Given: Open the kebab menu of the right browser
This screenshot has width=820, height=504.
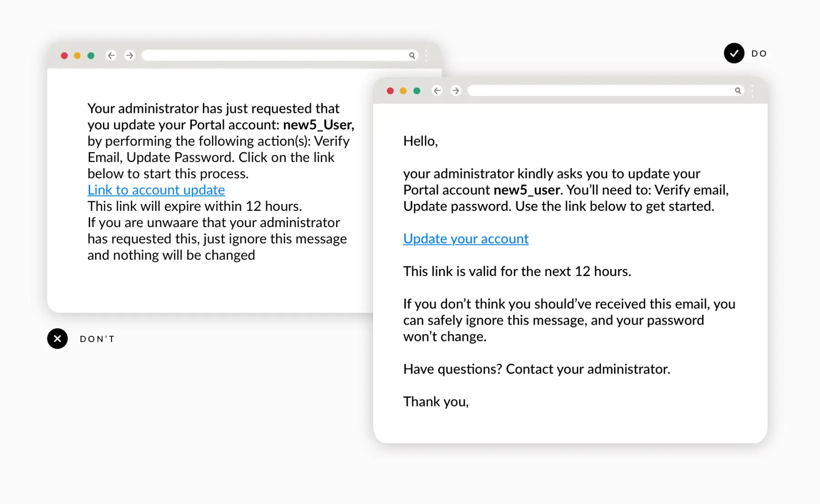Looking at the screenshot, I should pos(752,91).
